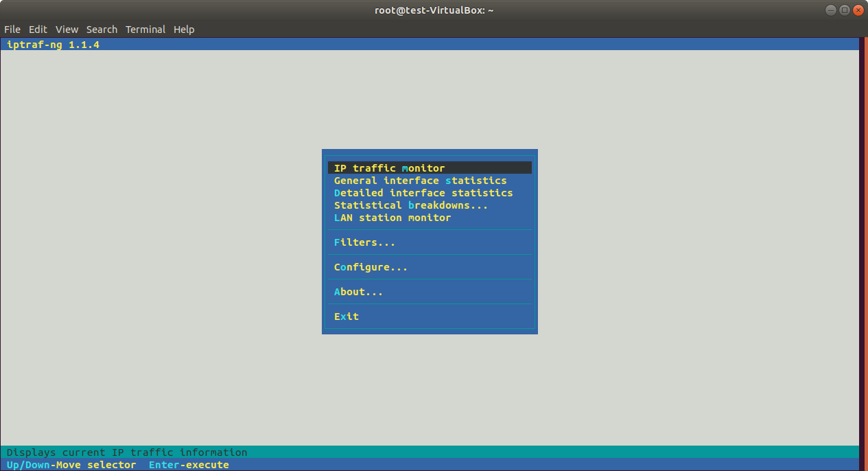Click the 'Enter-execute' hint

[189, 465]
